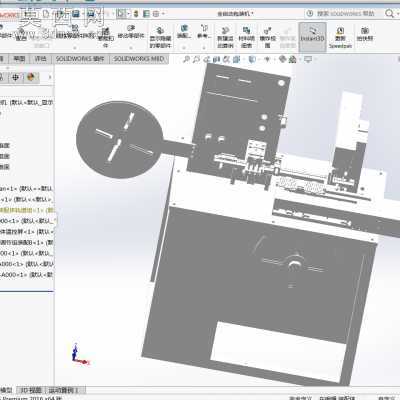The width and height of the screenshot is (400, 400).
Task: Switch to the 草图 tab
Action: click(19, 59)
